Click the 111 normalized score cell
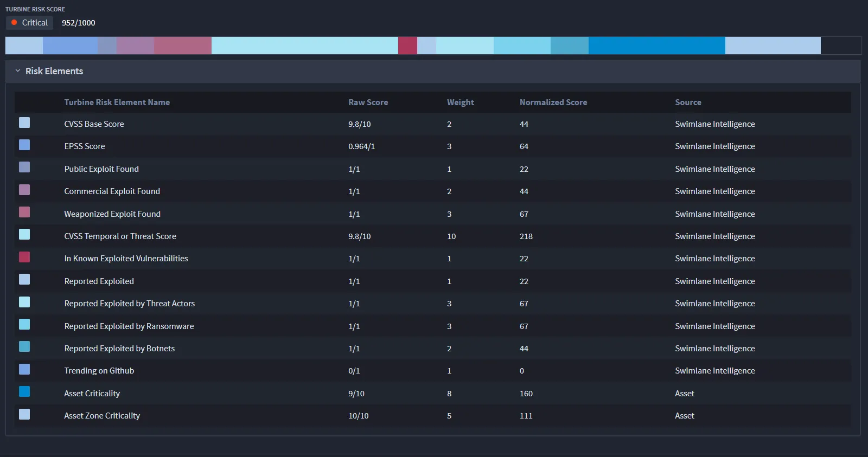 [x=526, y=416]
